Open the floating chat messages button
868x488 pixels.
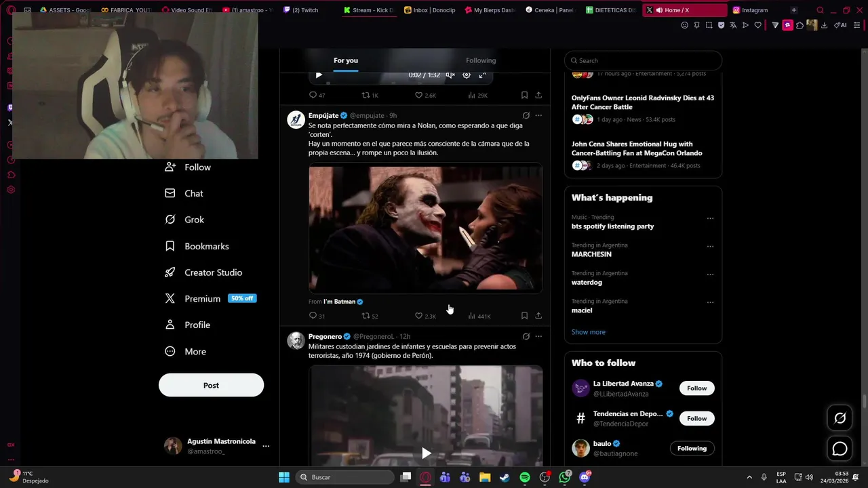840,449
